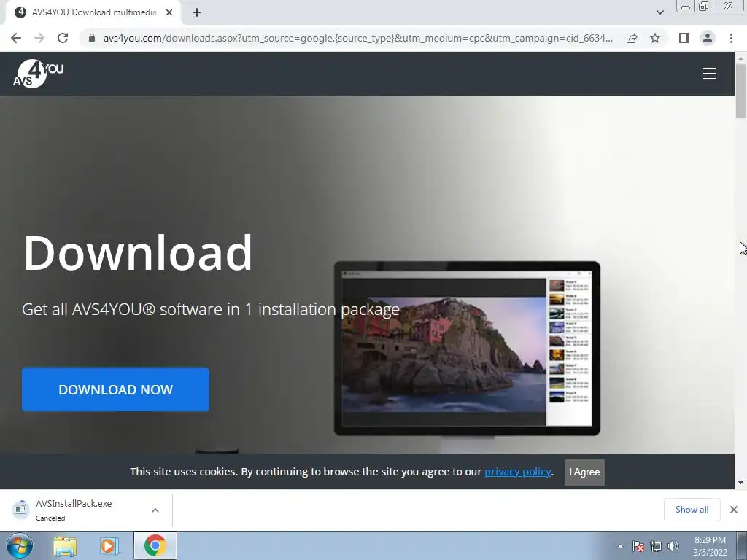
Task: Show hidden system tray icons
Action: pyautogui.click(x=620, y=546)
